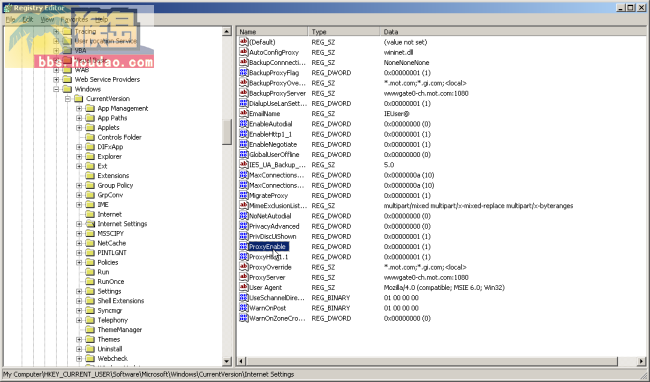The height and width of the screenshot is (382, 650).
Task: Click the Uninstall folder icon
Action: [x=90, y=349]
